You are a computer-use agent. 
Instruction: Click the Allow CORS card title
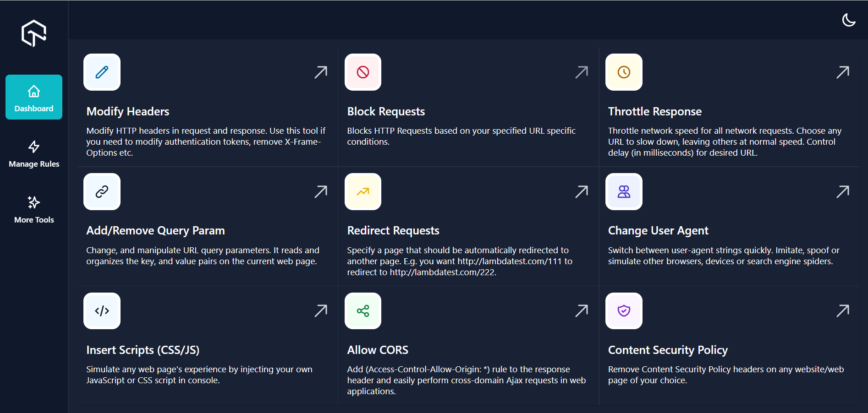pos(377,349)
